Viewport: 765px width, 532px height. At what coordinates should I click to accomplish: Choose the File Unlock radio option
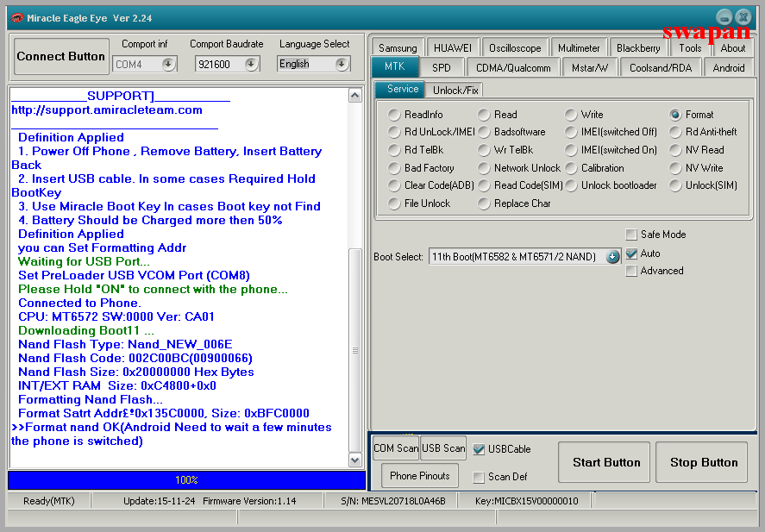[x=394, y=203]
